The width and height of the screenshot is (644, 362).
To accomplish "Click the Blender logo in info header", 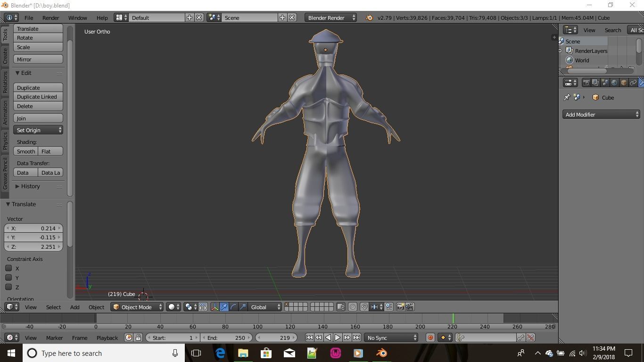I will [369, 18].
